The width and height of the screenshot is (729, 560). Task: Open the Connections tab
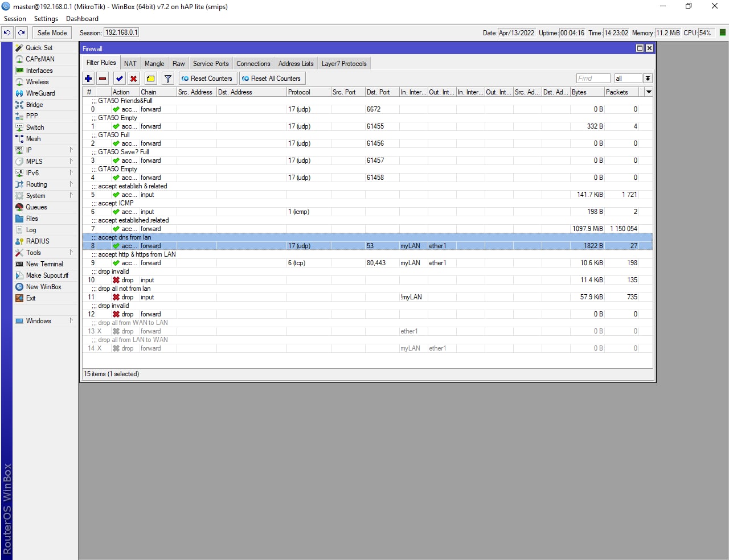click(x=253, y=64)
